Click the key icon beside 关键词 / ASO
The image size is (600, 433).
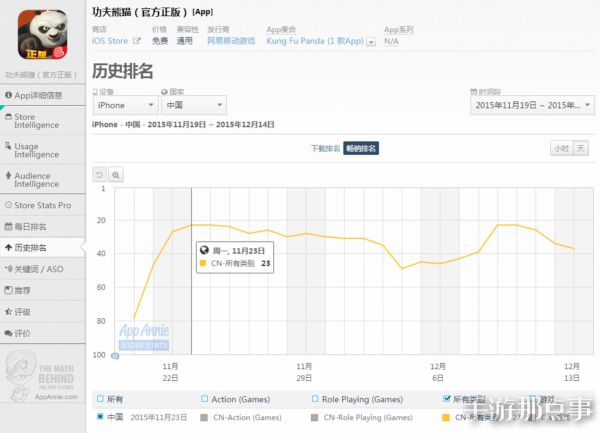click(8, 269)
